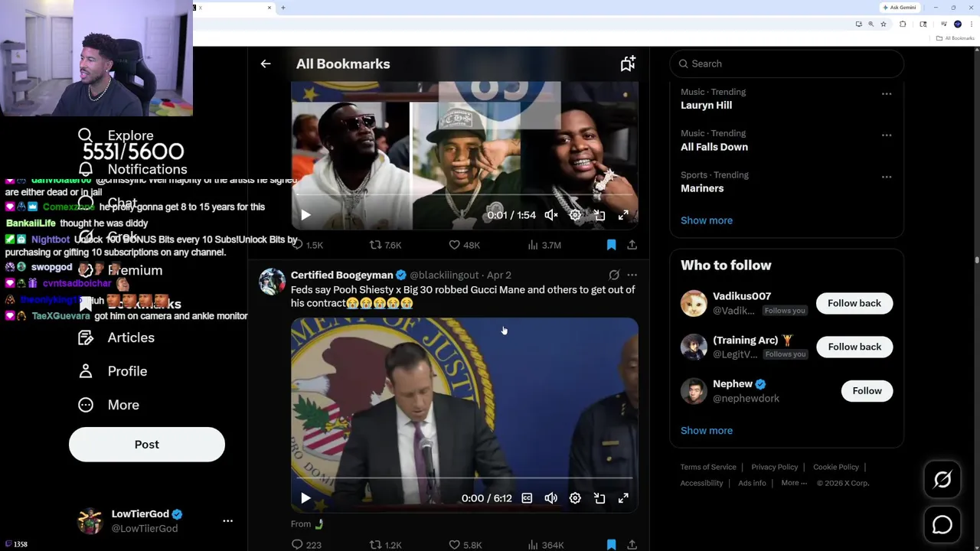980x551 pixels.
Task: Open more options on Certified Bogeyman post
Action: pyautogui.click(x=632, y=275)
